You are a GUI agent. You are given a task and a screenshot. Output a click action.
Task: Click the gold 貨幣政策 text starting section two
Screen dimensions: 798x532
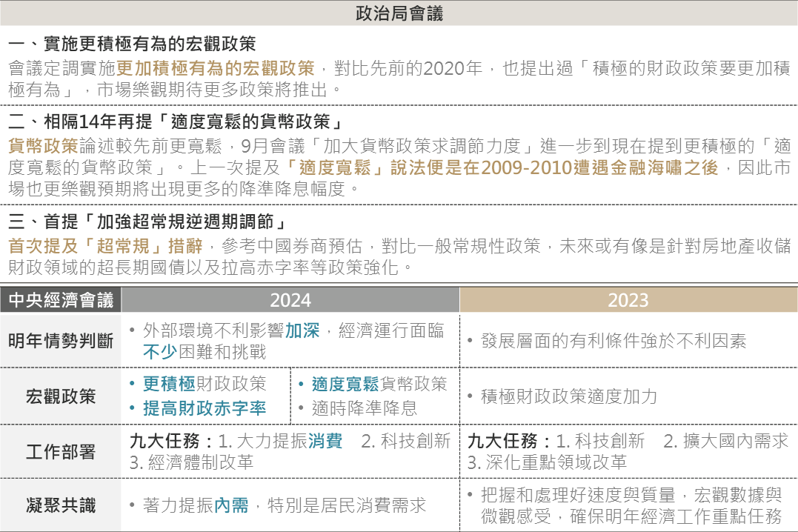click(42, 145)
